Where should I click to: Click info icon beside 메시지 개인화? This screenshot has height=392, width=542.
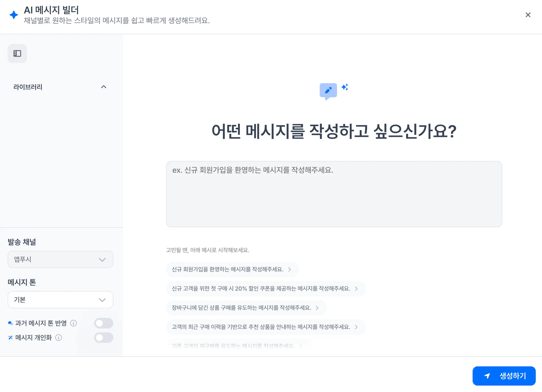[58, 338]
